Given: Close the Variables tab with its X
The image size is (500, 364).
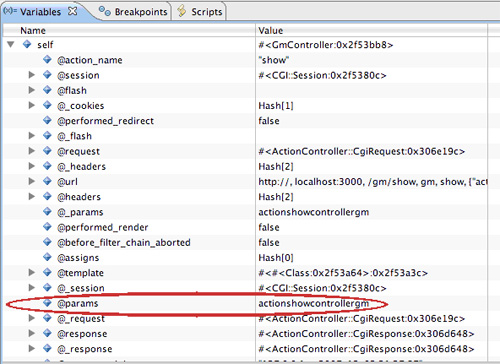Looking at the screenshot, I should (72, 11).
